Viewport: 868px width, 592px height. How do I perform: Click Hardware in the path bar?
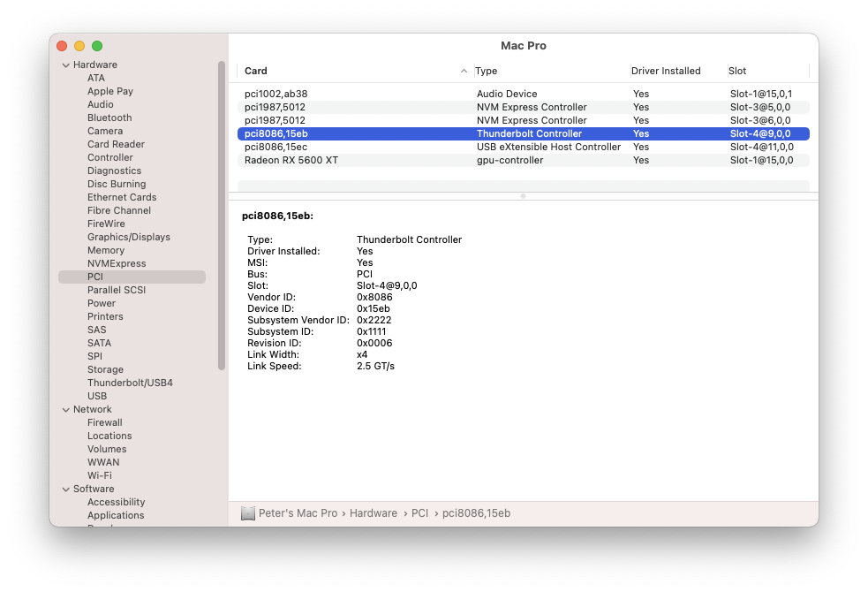click(x=374, y=513)
